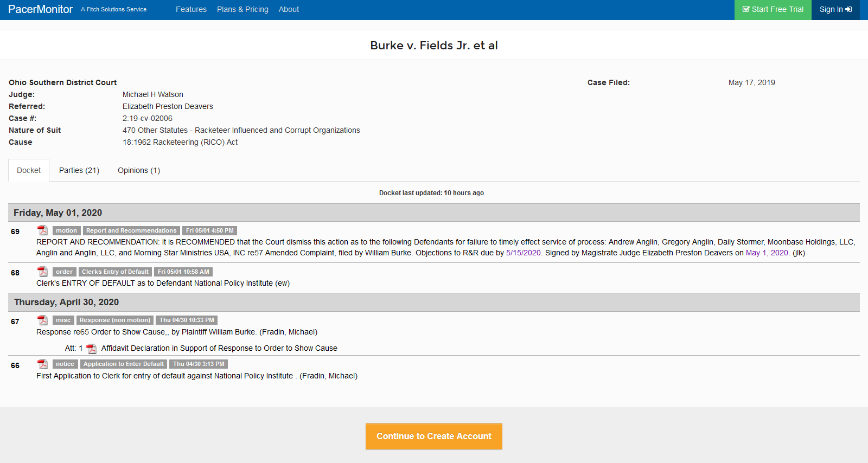Follow the 5/15/2020 date link
The height and width of the screenshot is (463, 868).
coord(524,253)
